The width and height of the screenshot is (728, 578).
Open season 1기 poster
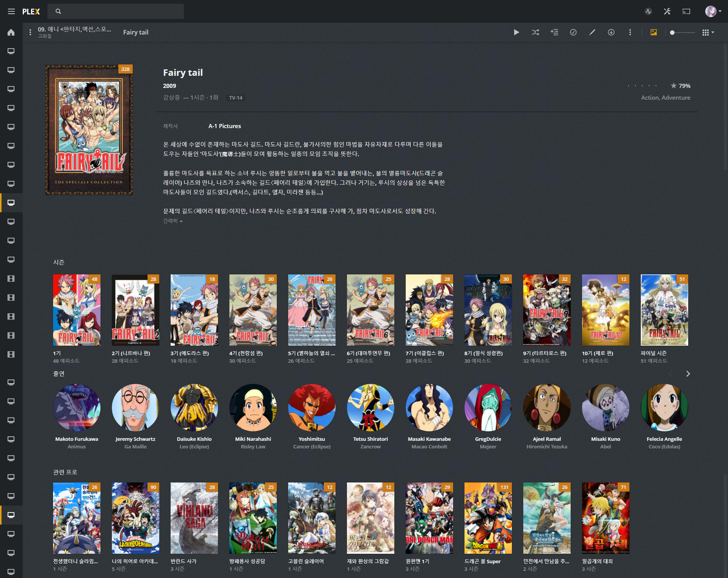77,310
